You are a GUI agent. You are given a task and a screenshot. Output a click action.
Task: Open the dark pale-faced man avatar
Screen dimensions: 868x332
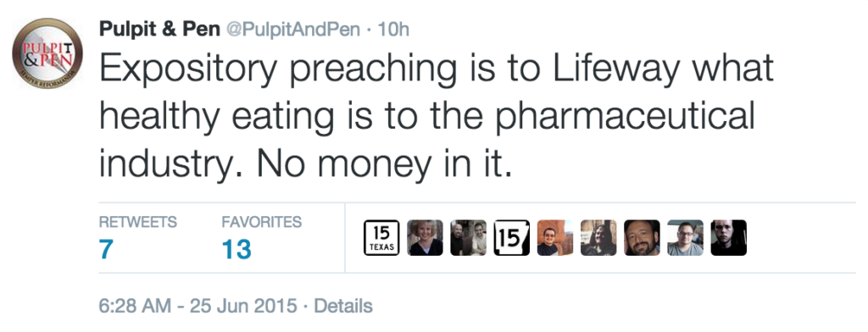[728, 238]
